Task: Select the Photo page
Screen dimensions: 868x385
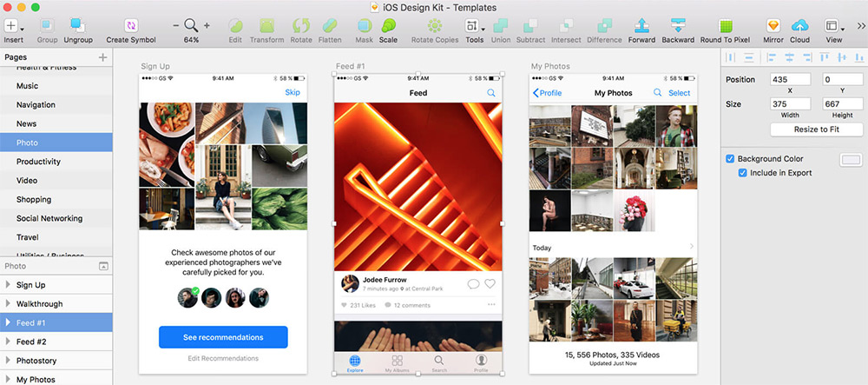Action: pos(56,143)
